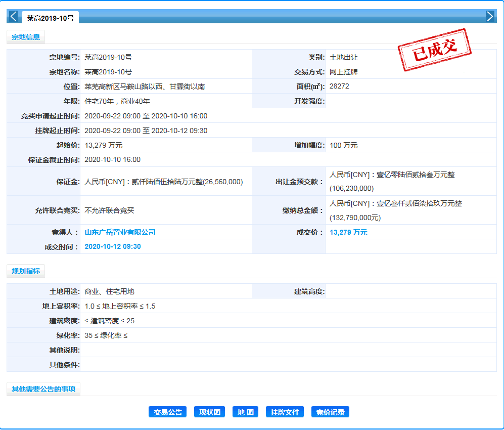504x430 pixels.
Task: Click the 土地用途 value 商业、住宅用地
Action: [109, 291]
